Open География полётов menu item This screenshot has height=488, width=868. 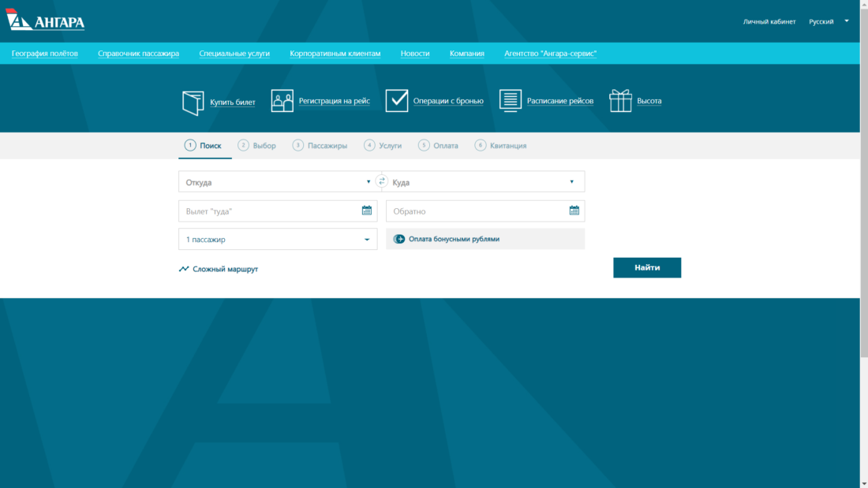tap(45, 54)
